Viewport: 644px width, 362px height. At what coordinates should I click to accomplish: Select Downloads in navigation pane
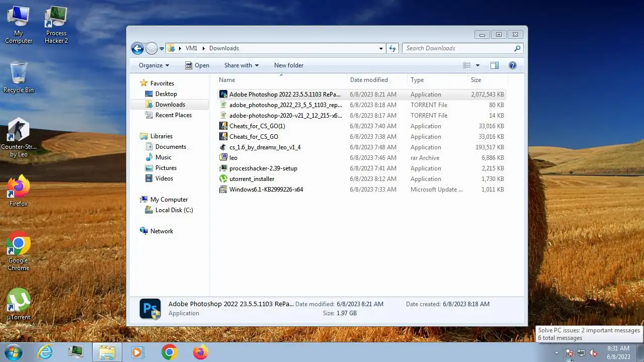point(170,105)
